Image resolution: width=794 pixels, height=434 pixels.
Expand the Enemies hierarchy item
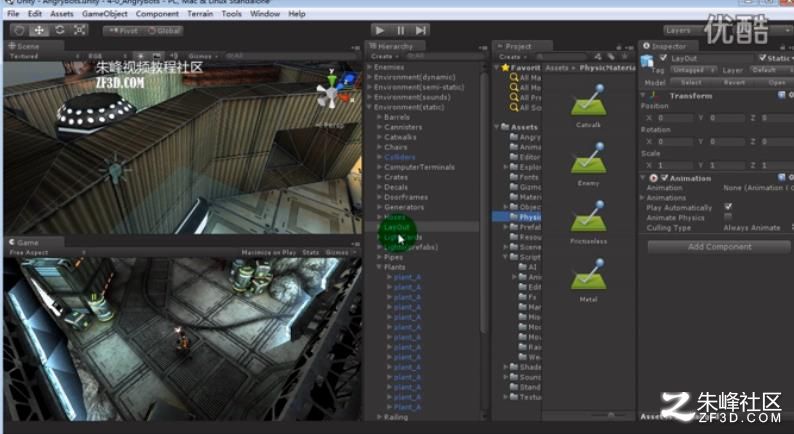click(370, 67)
